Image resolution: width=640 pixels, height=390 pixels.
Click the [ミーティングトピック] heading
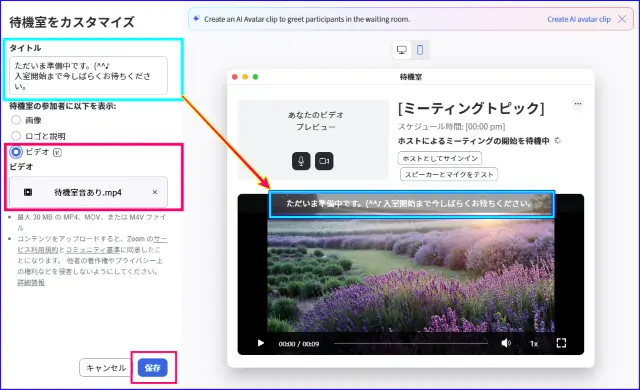471,109
